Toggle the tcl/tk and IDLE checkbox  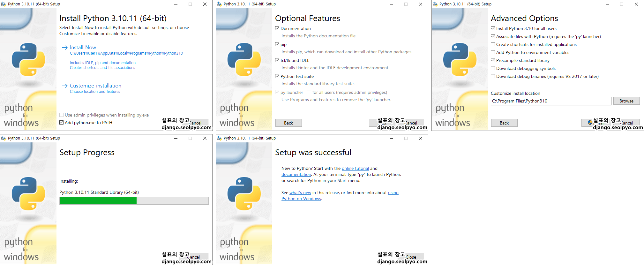pos(277,60)
